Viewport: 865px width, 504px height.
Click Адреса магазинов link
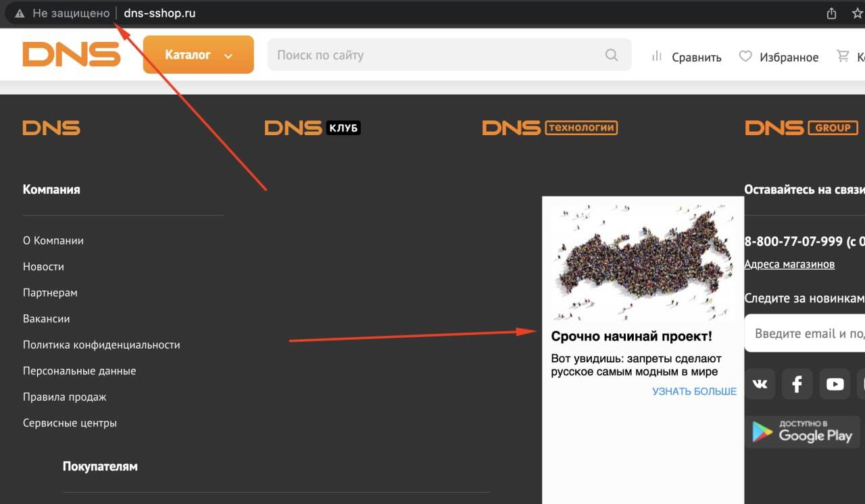coord(789,264)
